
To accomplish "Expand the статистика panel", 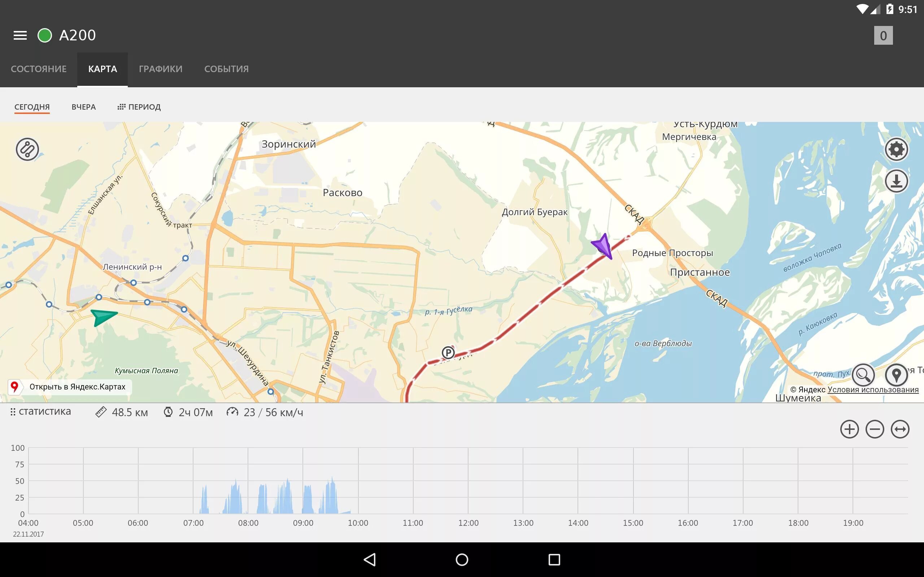I will pyautogui.click(x=41, y=411).
